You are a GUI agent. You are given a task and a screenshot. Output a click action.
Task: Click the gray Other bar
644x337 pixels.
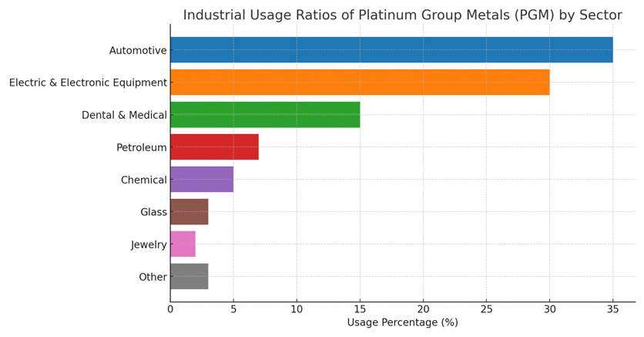pyautogui.click(x=189, y=277)
